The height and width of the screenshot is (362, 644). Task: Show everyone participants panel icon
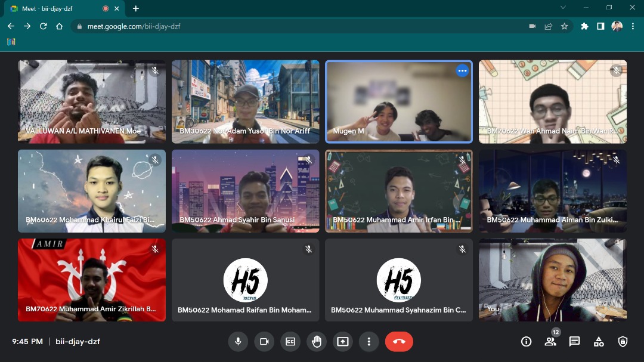pos(550,342)
